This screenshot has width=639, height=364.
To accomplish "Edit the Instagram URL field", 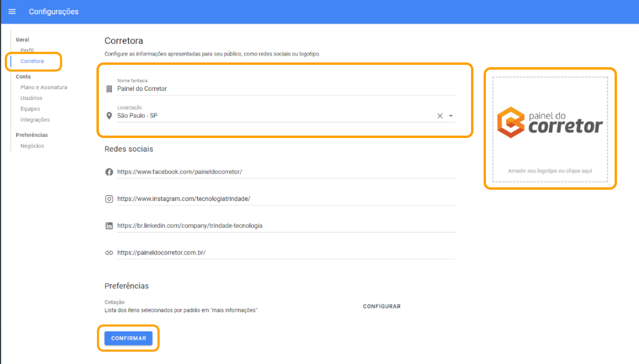I will (x=286, y=199).
